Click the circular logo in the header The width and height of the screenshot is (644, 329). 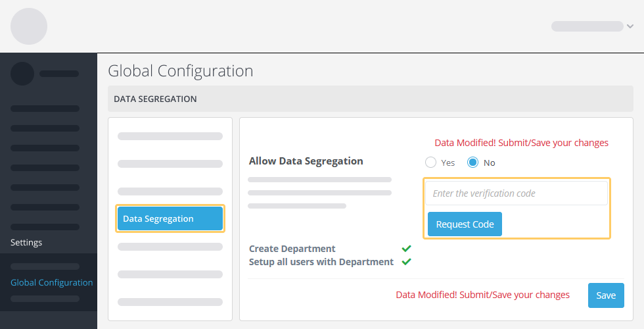pyautogui.click(x=29, y=26)
